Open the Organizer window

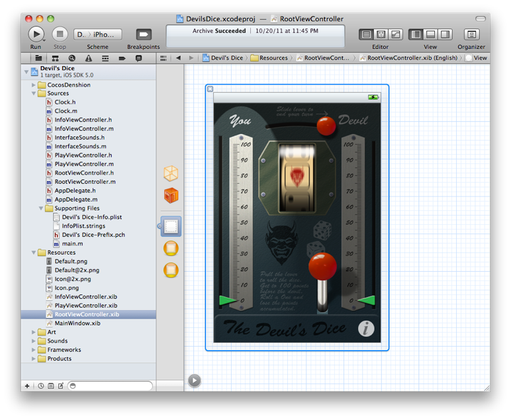click(x=471, y=34)
